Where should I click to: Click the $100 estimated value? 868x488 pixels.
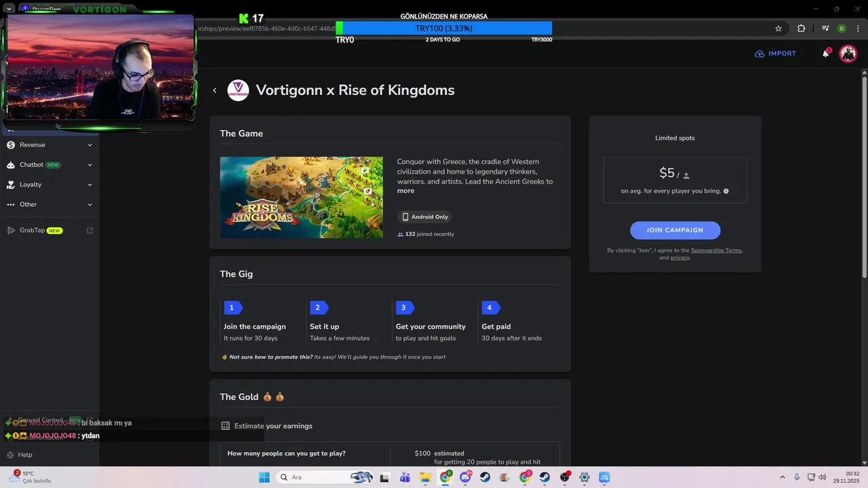[422, 453]
